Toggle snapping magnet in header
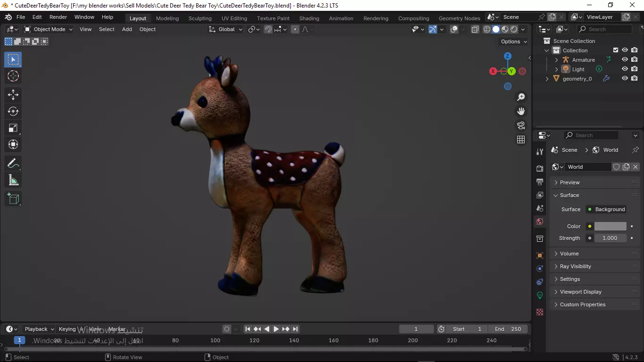The height and width of the screenshot is (362, 644). coord(268,29)
